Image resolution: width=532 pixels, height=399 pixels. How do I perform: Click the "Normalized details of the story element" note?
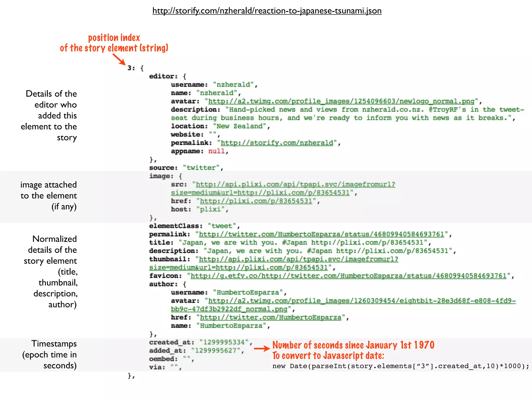coord(51,271)
